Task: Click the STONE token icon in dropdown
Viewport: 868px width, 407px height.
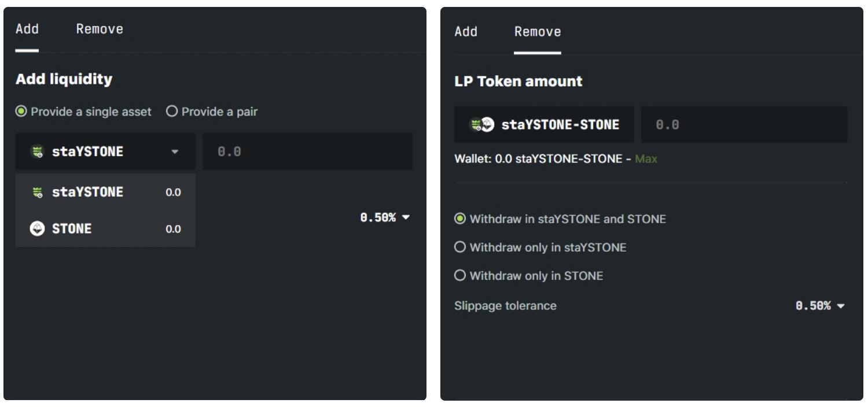Action: 36,229
